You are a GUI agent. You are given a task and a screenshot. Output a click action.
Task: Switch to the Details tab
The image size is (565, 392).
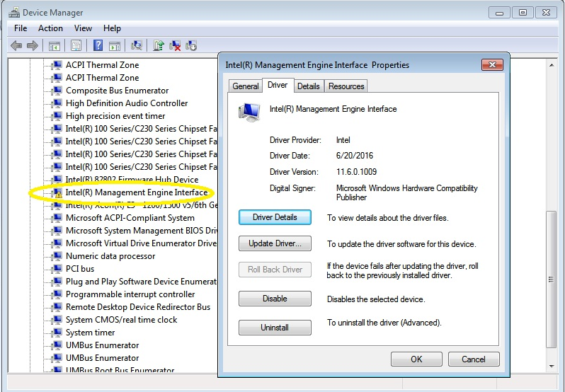point(309,86)
